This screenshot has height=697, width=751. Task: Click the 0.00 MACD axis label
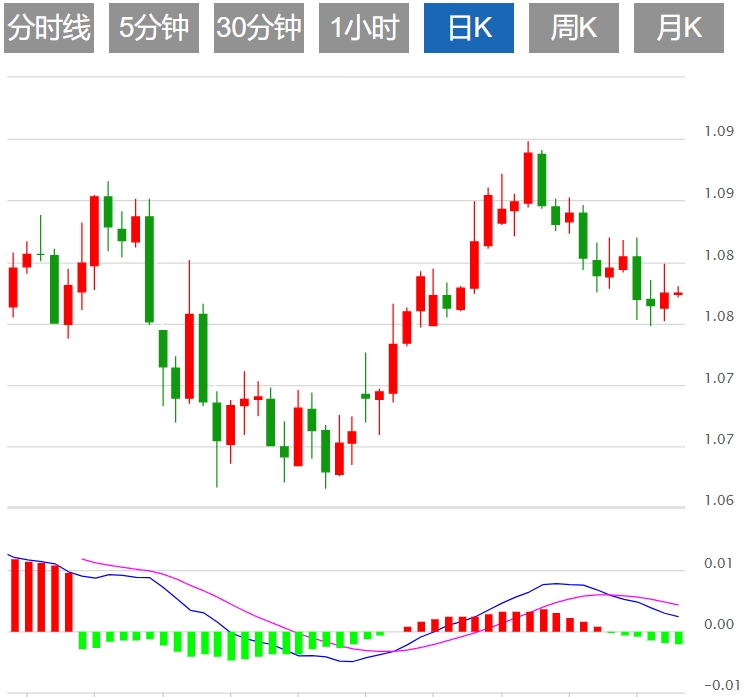point(718,624)
